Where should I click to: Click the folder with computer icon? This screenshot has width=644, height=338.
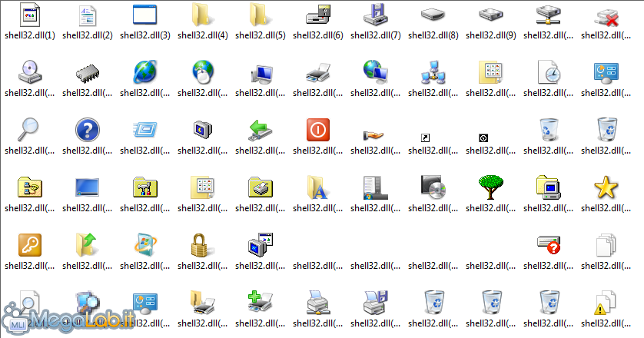click(x=549, y=187)
